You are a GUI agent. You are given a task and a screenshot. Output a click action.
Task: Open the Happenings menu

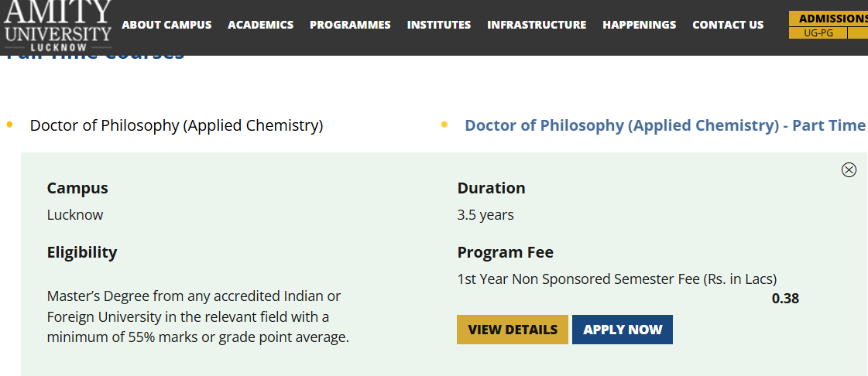pyautogui.click(x=639, y=25)
